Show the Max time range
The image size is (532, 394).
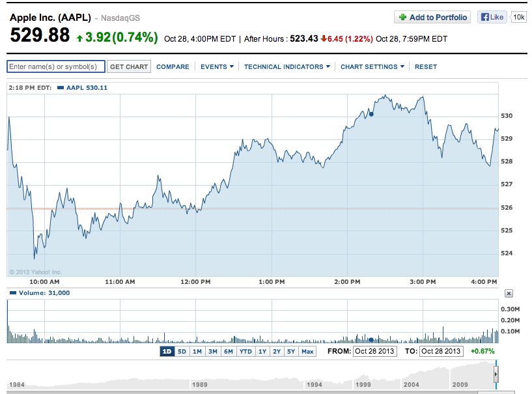[x=307, y=352]
